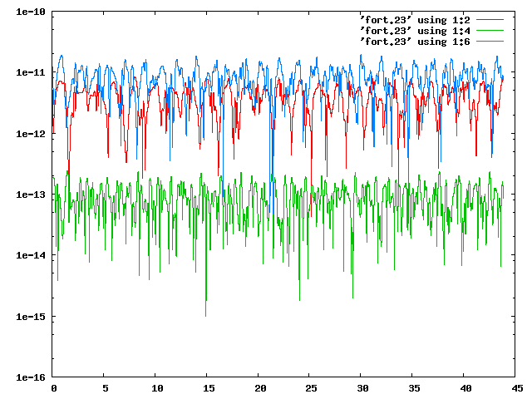Click the 1e-10 y-axis label
Image resolution: width=532 pixels, height=399 pixels.
(x=31, y=12)
